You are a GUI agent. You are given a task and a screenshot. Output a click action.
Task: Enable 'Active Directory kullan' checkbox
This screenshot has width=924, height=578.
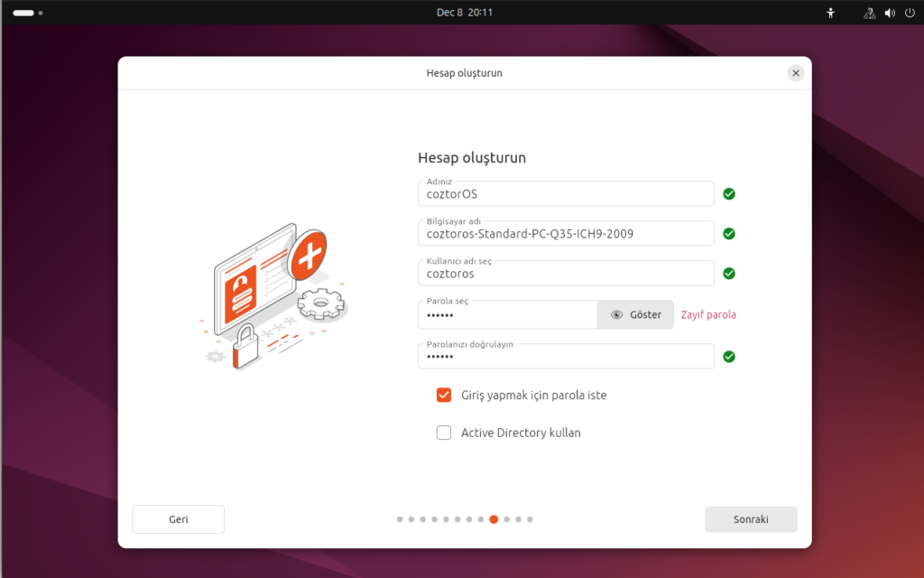[x=444, y=433]
